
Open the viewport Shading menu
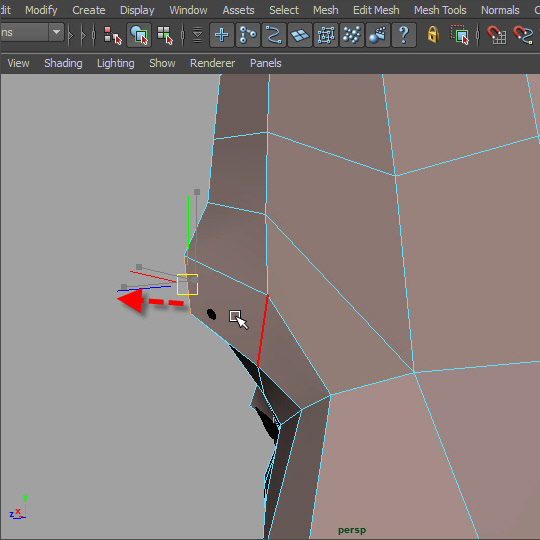[63, 63]
